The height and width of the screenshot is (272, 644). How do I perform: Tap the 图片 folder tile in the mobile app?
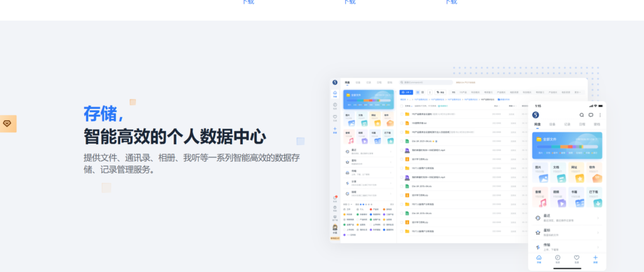pyautogui.click(x=541, y=173)
